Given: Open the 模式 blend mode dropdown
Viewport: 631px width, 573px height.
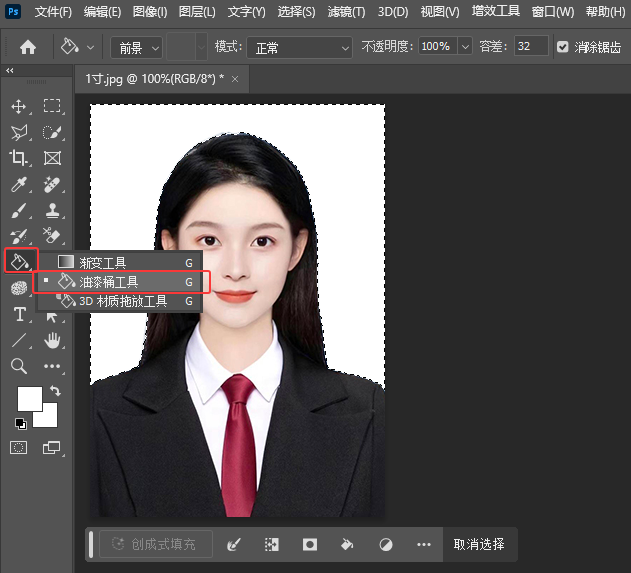Looking at the screenshot, I should 299,47.
